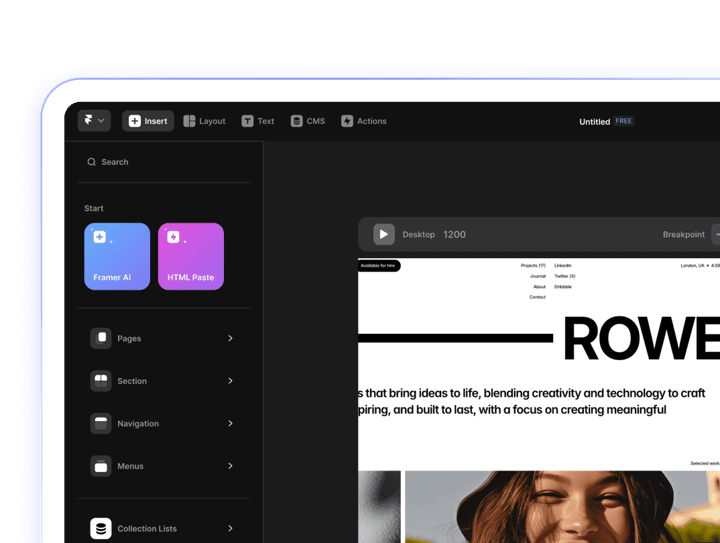
Task: Open the Actions toolbar item
Action: tap(364, 121)
